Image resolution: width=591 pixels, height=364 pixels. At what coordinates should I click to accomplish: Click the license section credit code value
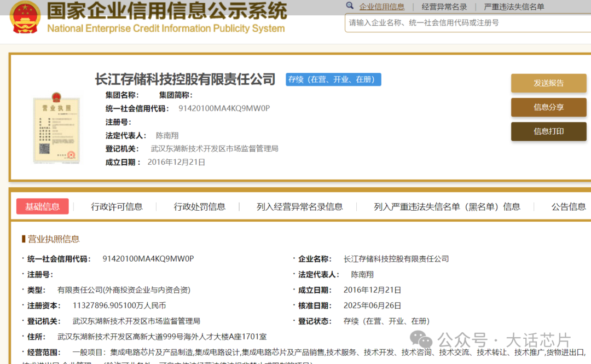coord(148,259)
